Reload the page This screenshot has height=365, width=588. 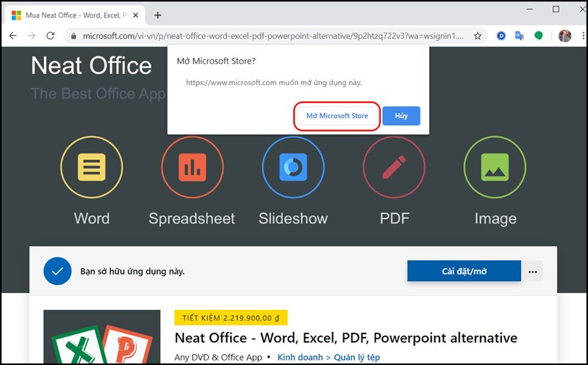point(51,35)
